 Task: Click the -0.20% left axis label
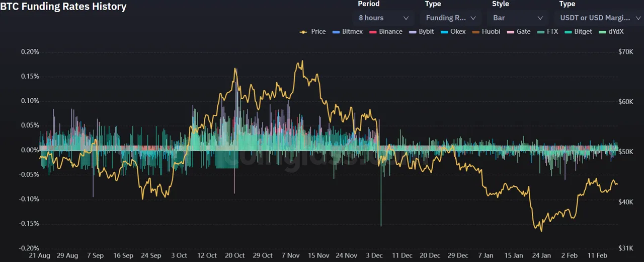pyautogui.click(x=29, y=248)
